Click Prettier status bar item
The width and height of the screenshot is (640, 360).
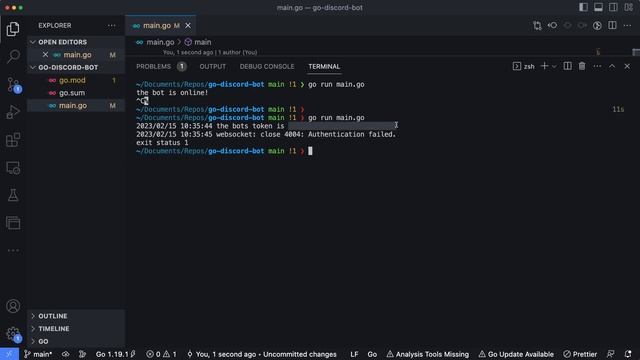(580, 354)
